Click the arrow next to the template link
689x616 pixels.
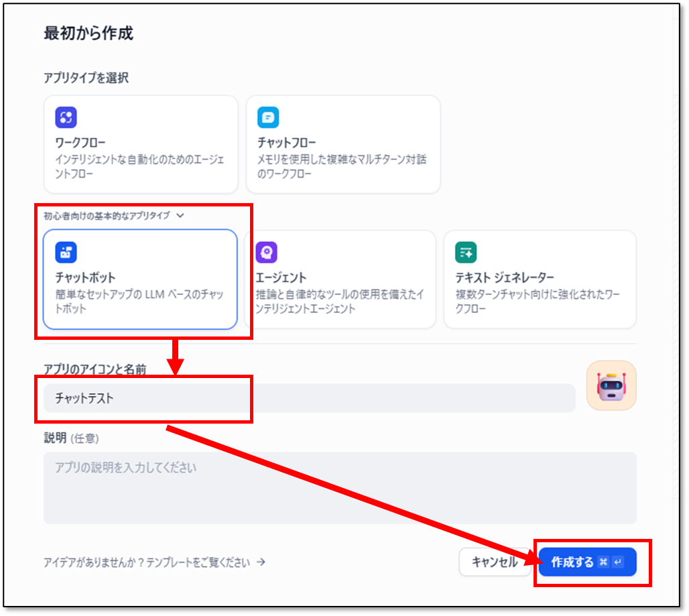261,562
